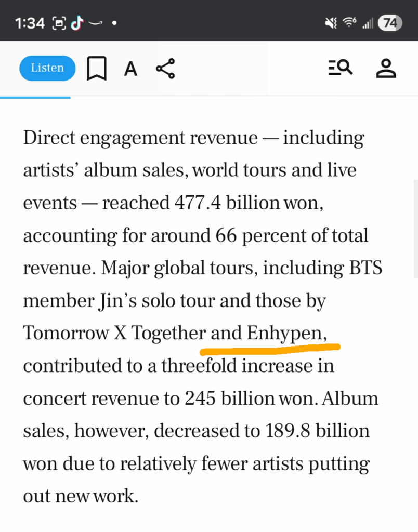Tap the notification dot in status bar
Screen dimensions: 418x532
coord(114,23)
